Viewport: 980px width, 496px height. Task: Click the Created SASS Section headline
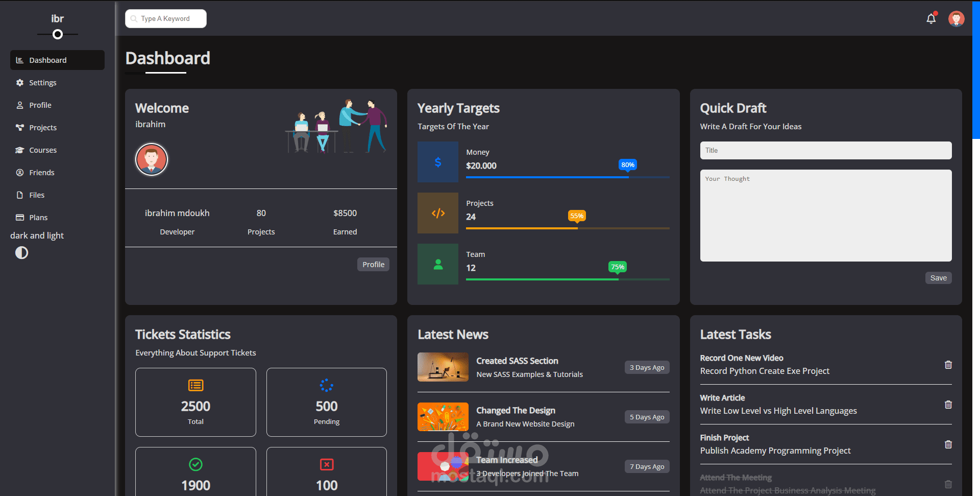click(517, 361)
